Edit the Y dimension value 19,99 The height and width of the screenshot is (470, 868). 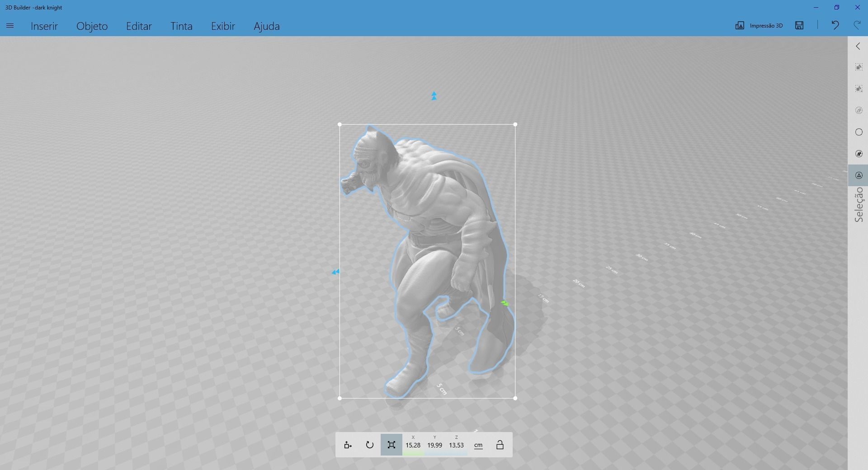click(434, 445)
